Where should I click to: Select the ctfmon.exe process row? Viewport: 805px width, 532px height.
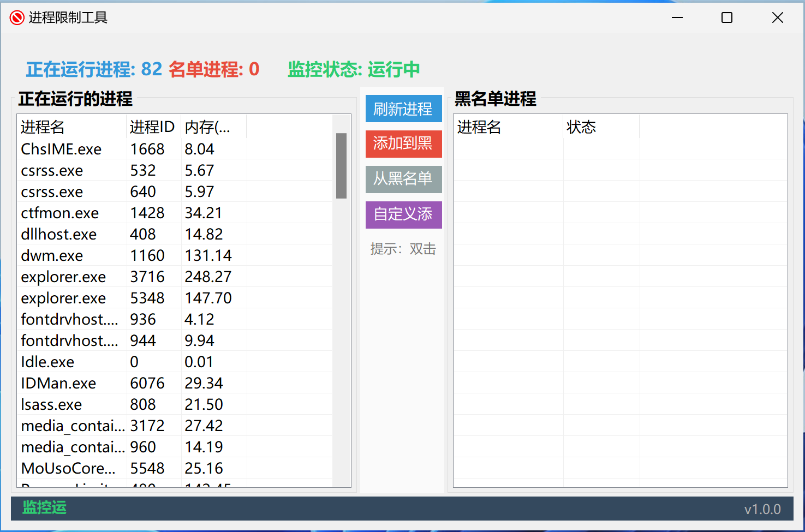[175, 213]
